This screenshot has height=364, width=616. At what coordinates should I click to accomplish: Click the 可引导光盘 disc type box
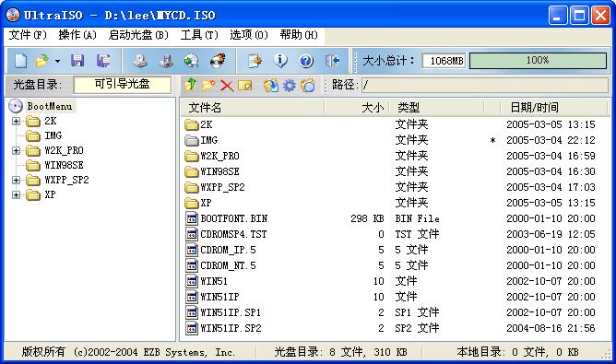[x=122, y=85]
